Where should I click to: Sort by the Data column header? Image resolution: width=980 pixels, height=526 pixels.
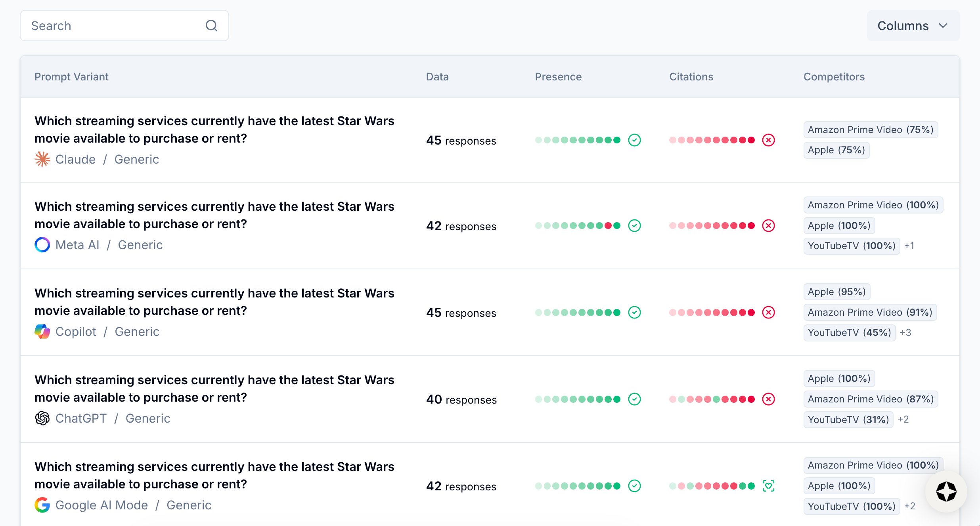pyautogui.click(x=437, y=77)
